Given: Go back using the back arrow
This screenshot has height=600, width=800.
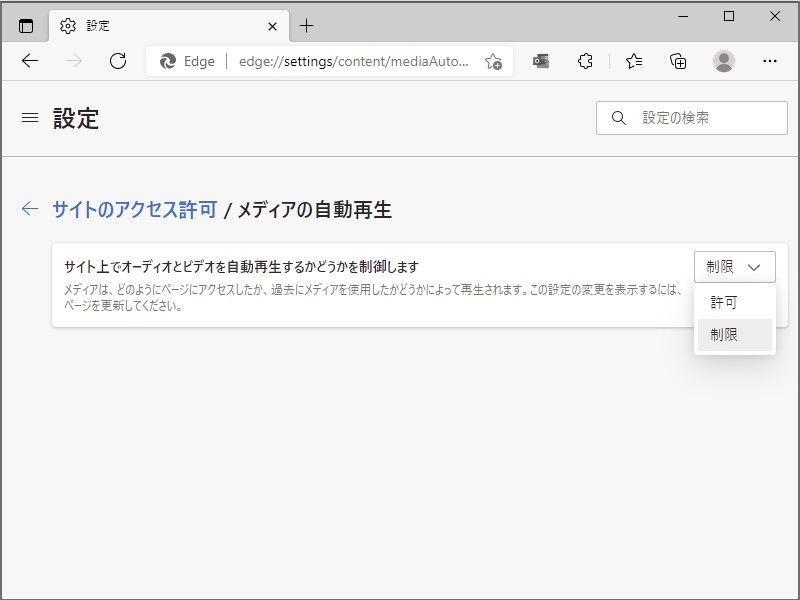Looking at the screenshot, I should click(29, 61).
